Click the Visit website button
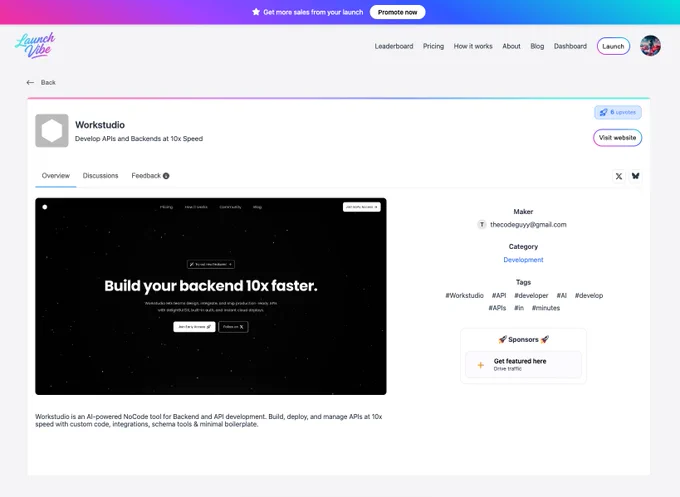Viewport: 680px width, 497px height. (x=618, y=138)
